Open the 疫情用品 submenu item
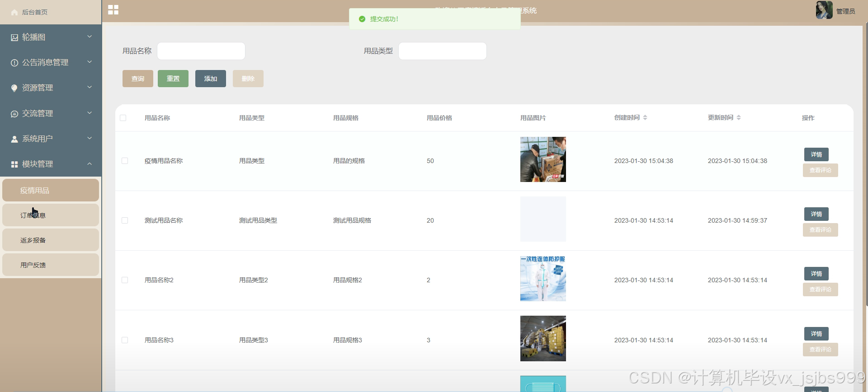 pos(51,190)
